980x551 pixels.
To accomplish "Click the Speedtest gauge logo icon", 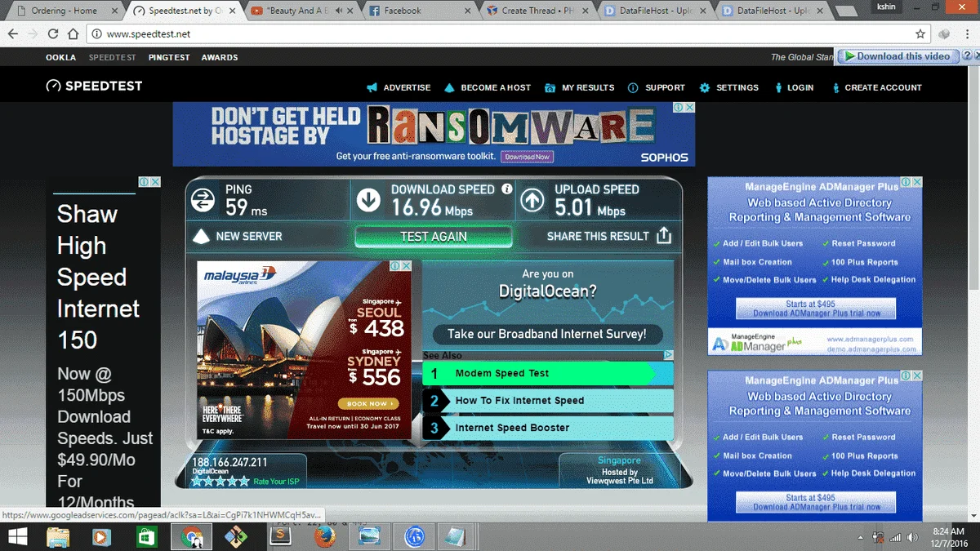I will click(53, 87).
